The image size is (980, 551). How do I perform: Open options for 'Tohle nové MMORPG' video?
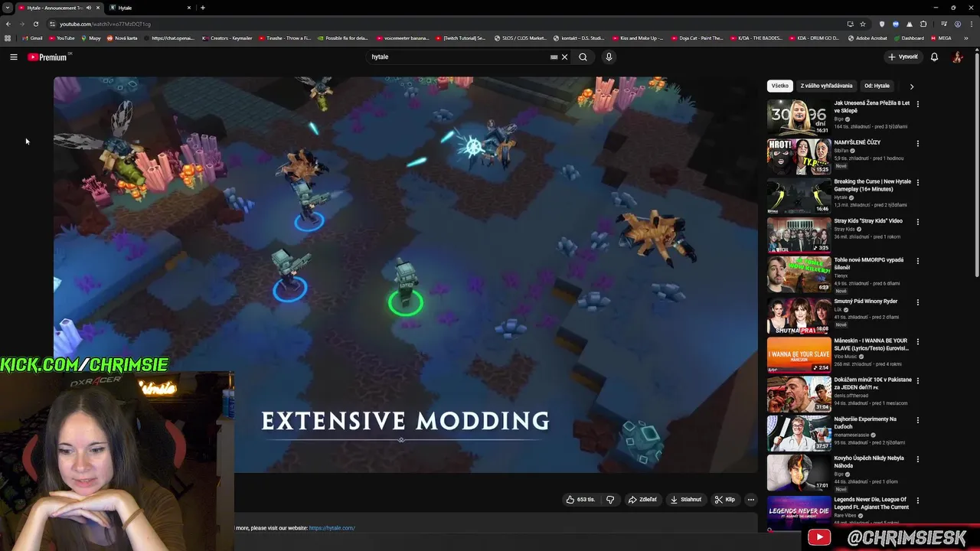(917, 261)
